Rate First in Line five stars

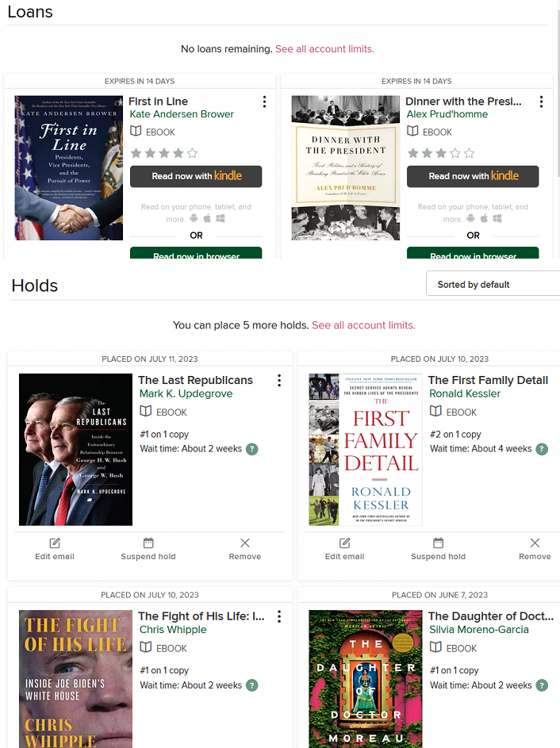pos(192,153)
